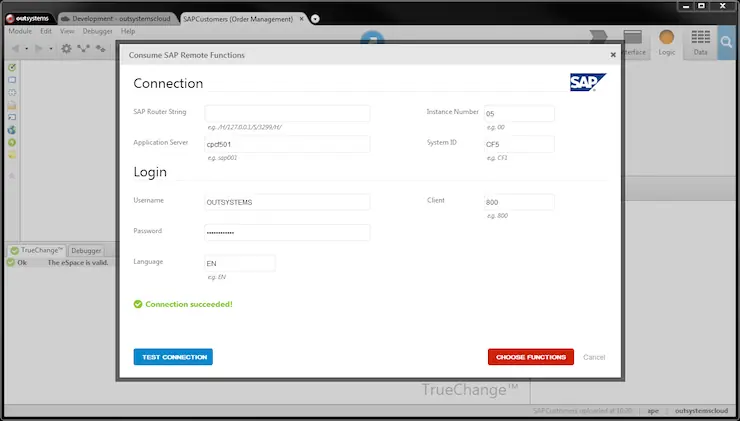Click the Instance Number field showing 05
Viewport: 740px width, 421px height.
(519, 113)
